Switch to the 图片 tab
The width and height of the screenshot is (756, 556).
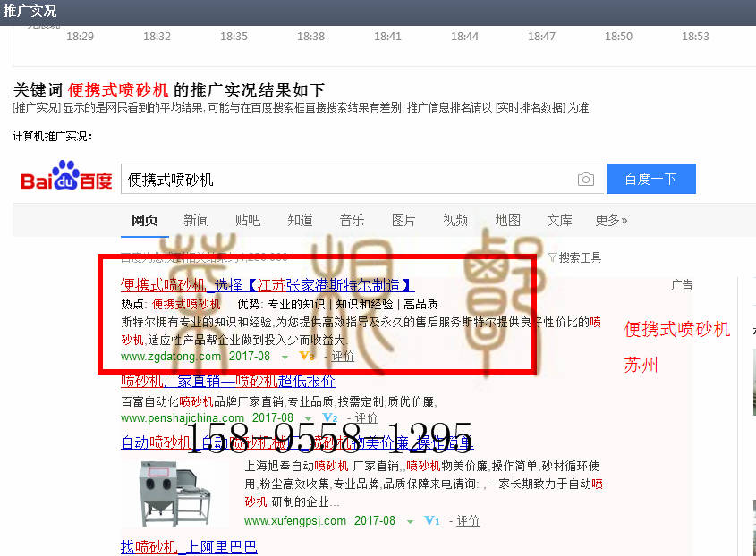tap(403, 220)
